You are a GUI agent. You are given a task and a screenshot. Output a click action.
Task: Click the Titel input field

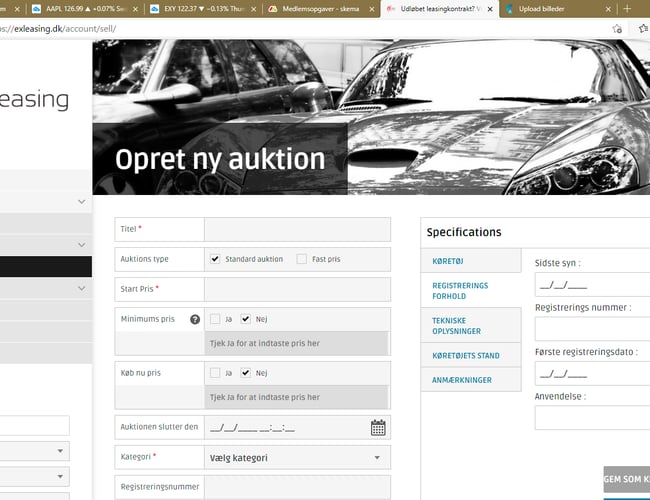coord(297,229)
